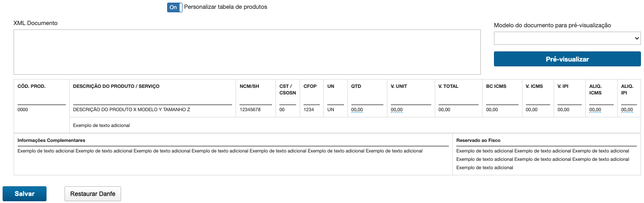Click the Informações Complementares section heading
This screenshot has height=203, width=644.
tap(51, 140)
